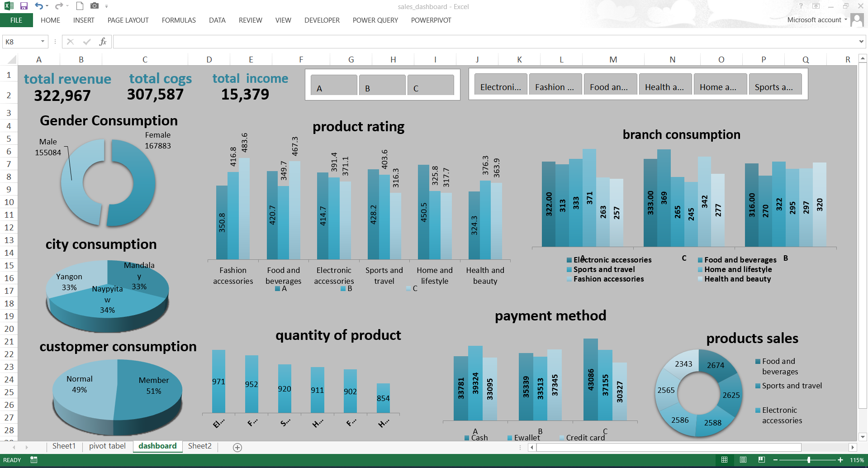The height and width of the screenshot is (468, 868).
Task: Open the Customize Quick Access Toolbar dropdown
Action: point(107,6)
